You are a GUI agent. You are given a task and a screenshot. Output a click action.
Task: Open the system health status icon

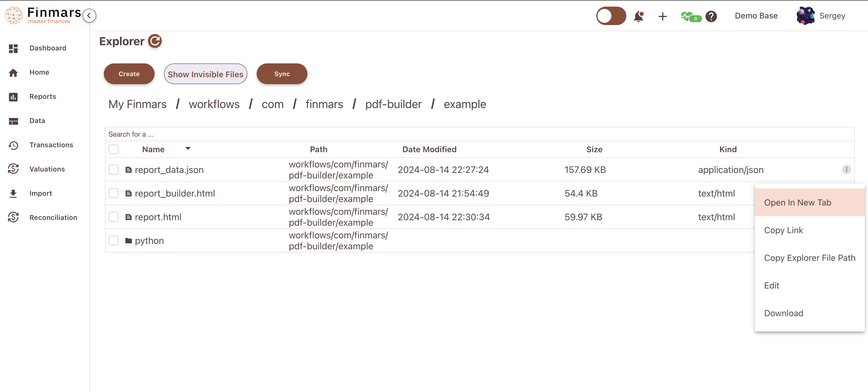pyautogui.click(x=691, y=17)
